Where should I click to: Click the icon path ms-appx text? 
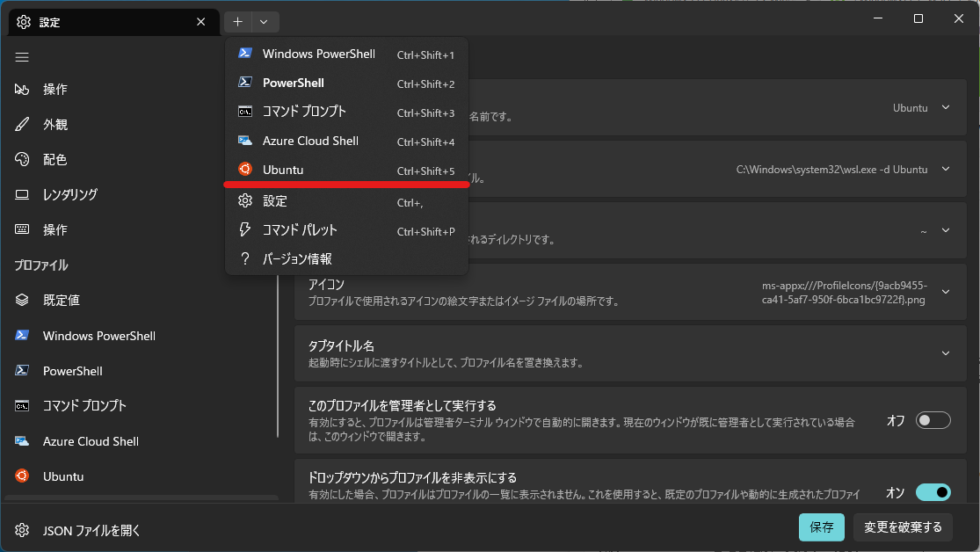click(844, 293)
